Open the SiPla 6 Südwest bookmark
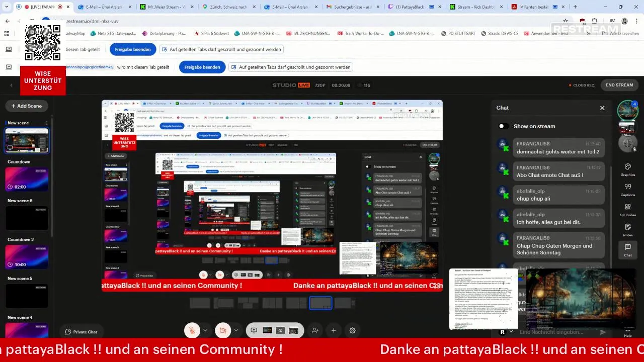Screen dimensions: 644x362 click(x=211, y=33)
